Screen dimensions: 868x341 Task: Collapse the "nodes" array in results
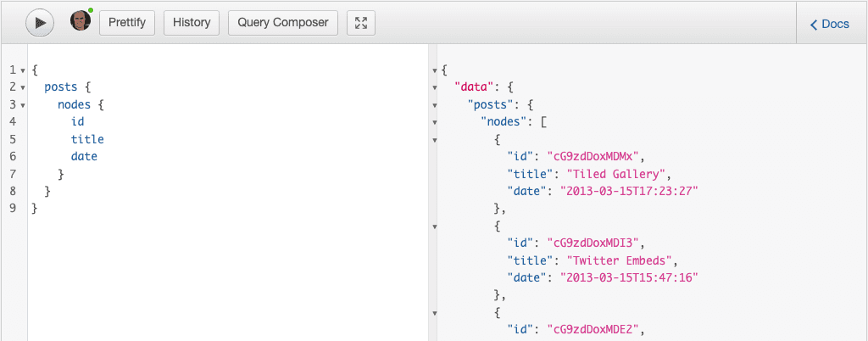[x=434, y=122]
